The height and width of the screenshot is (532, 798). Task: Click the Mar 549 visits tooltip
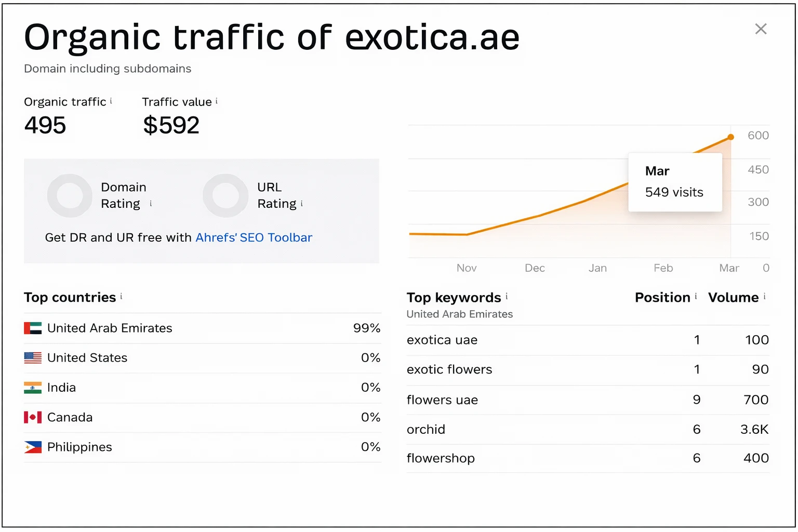[x=675, y=182]
